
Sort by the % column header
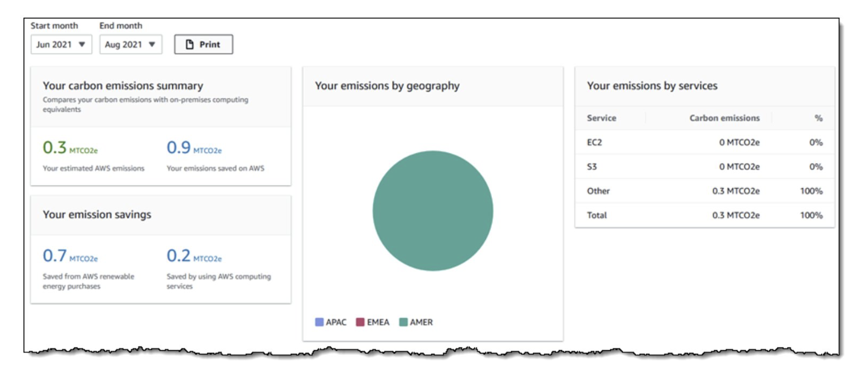(818, 118)
